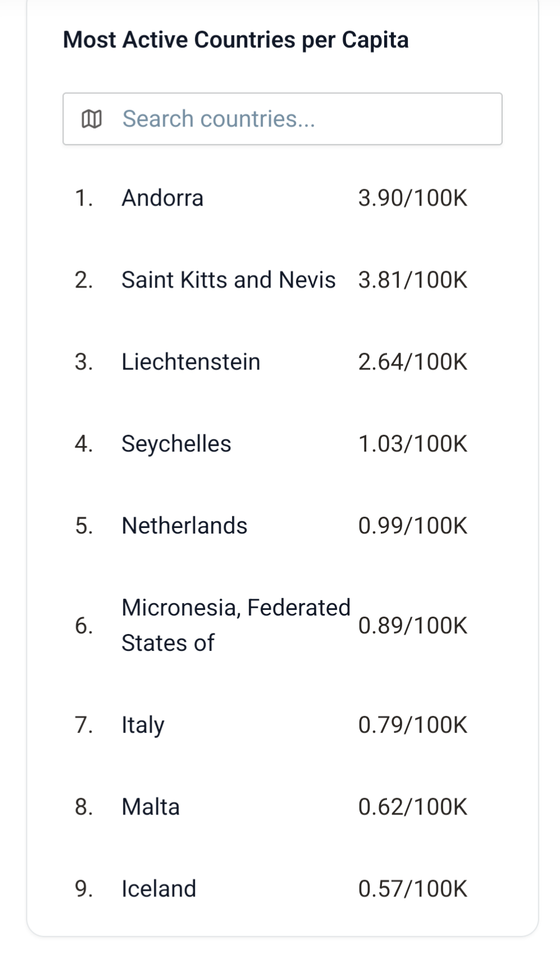The width and height of the screenshot is (560, 975).
Task: Open Micronesia, Federated States of entry
Action: [235, 625]
